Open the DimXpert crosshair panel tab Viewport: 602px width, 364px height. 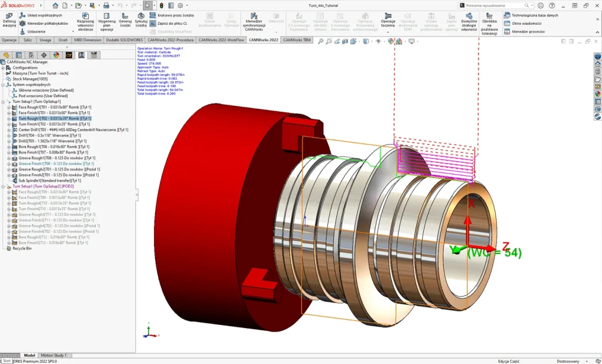click(44, 55)
